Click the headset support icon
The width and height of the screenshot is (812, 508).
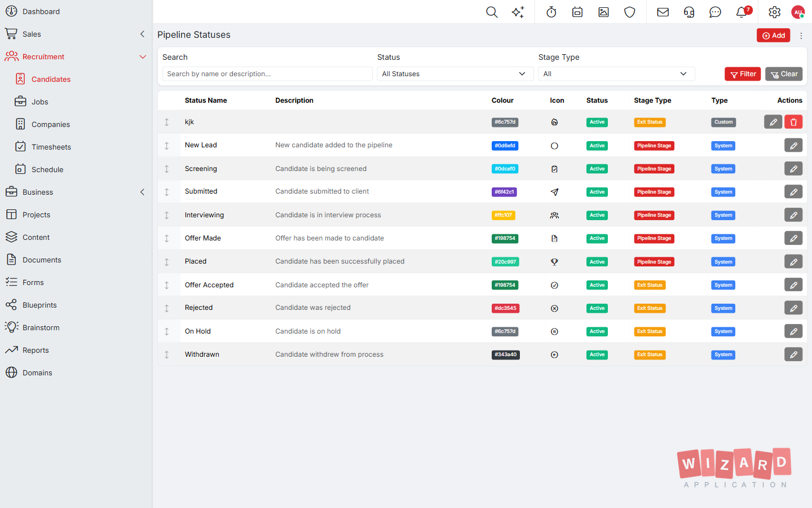pyautogui.click(x=689, y=12)
